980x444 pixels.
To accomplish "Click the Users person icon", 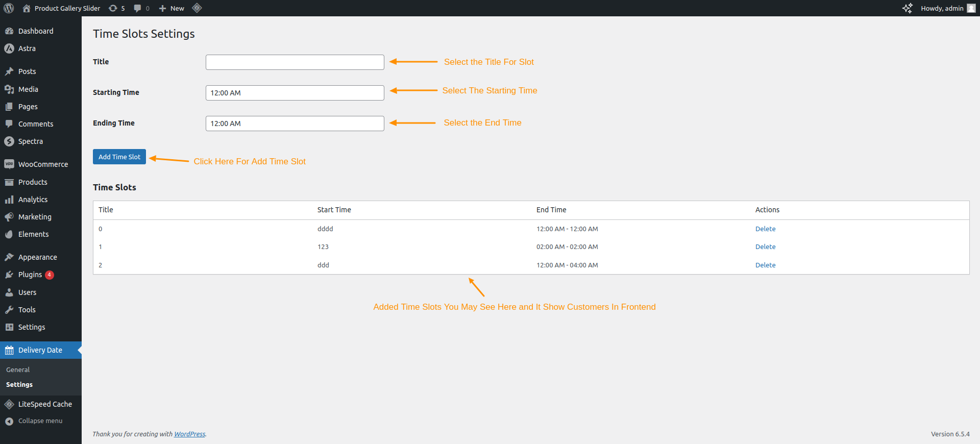I will tap(9, 292).
